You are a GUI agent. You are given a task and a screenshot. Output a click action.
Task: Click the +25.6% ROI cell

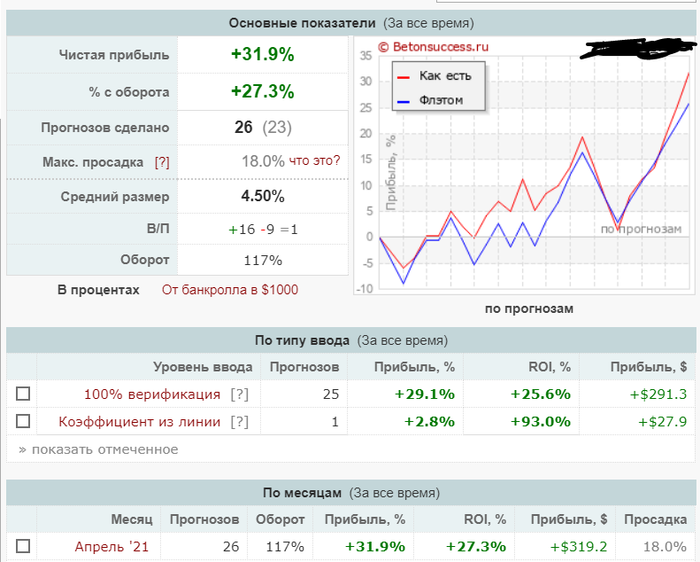540,394
